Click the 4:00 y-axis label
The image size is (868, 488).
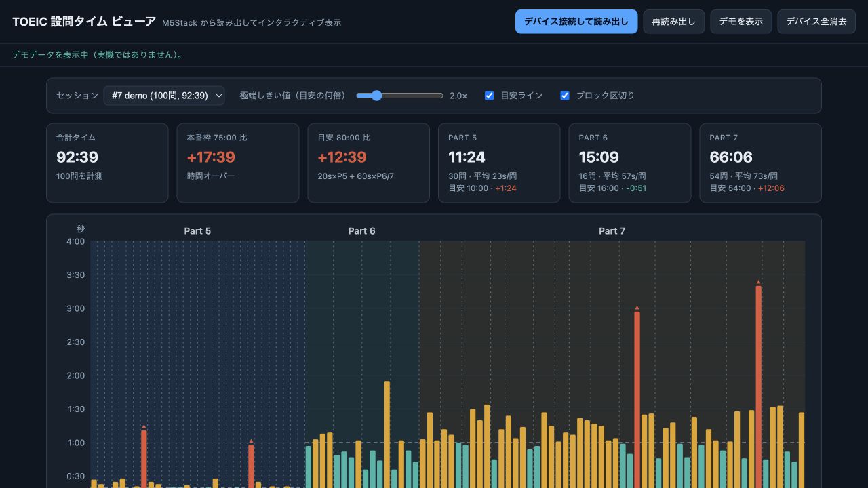click(x=76, y=242)
